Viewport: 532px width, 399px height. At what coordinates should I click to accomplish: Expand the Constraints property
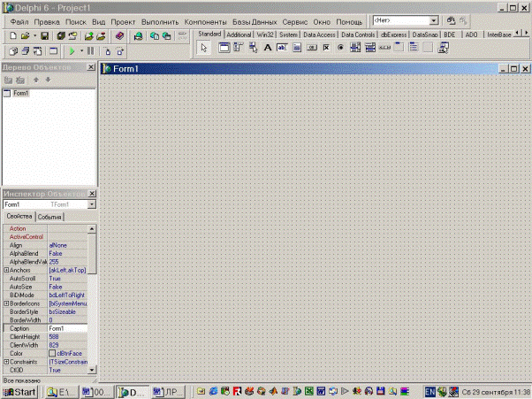coord(6,362)
